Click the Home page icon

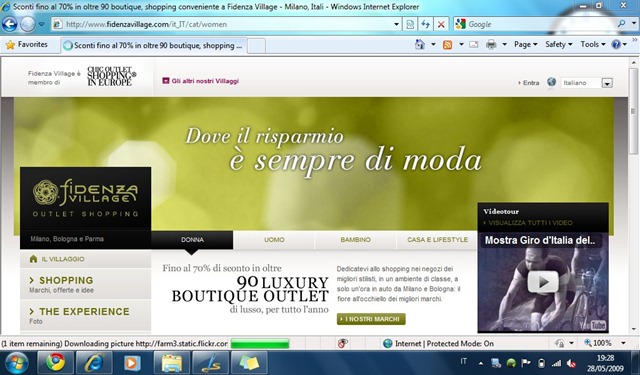coord(420,44)
